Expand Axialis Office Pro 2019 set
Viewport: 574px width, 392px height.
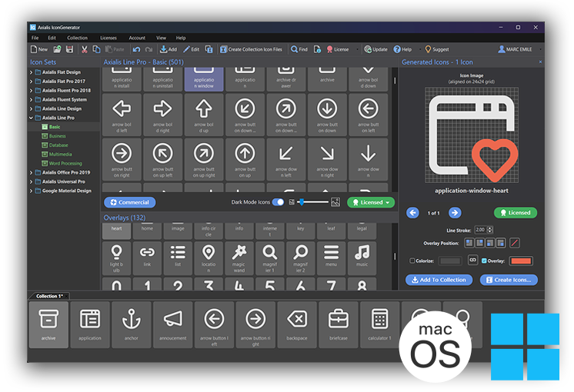click(31, 173)
